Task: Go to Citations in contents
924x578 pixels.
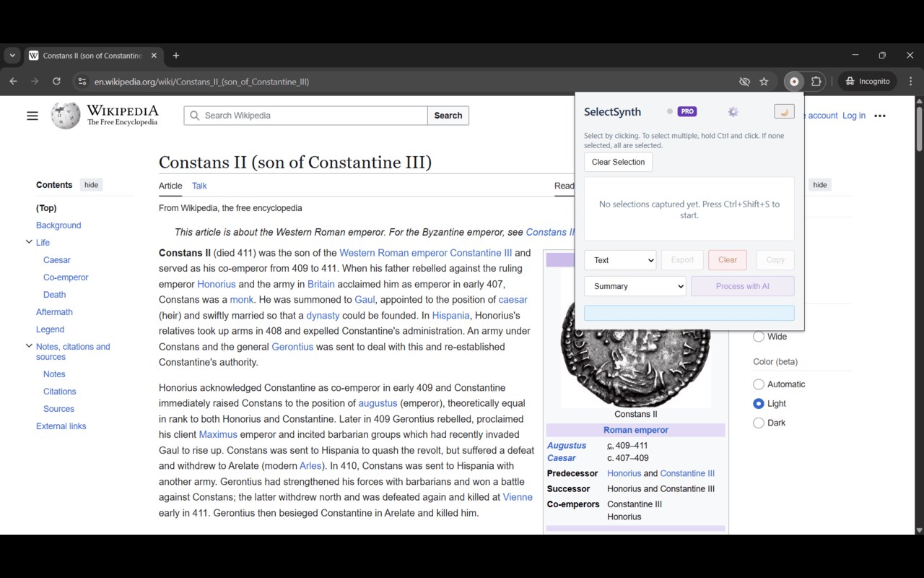Action: 59,392
